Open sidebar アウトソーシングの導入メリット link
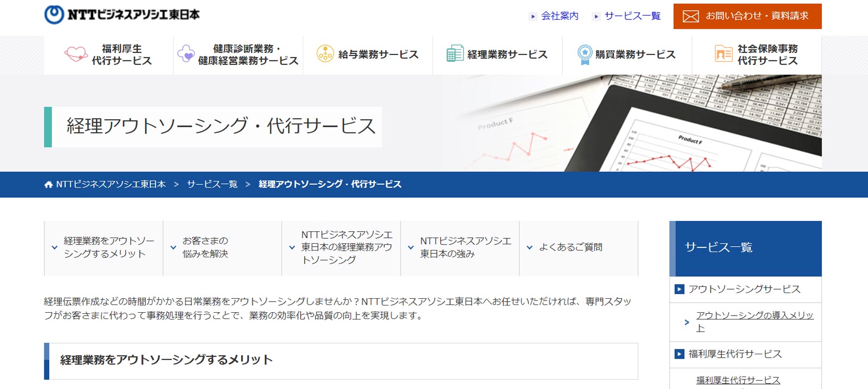The image size is (868, 389). tap(755, 321)
